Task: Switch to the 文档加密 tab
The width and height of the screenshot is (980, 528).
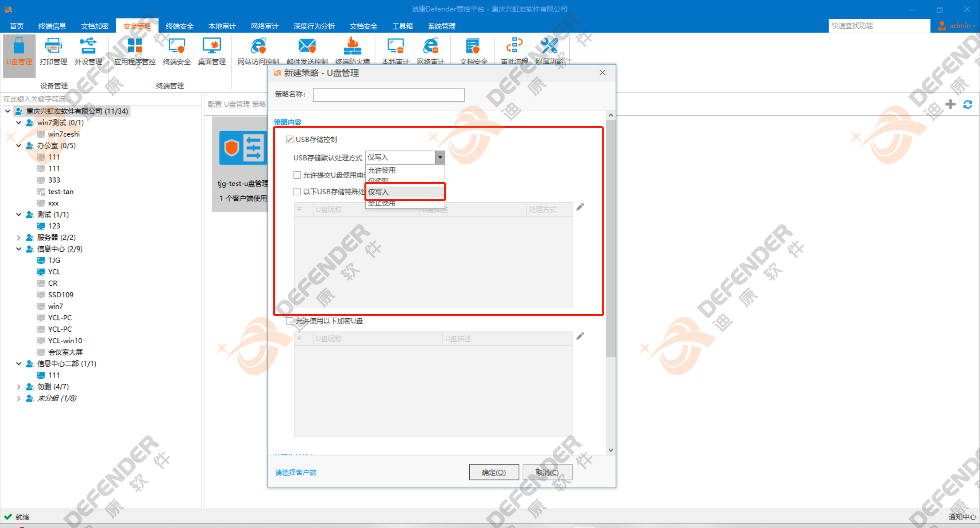Action: [95, 26]
